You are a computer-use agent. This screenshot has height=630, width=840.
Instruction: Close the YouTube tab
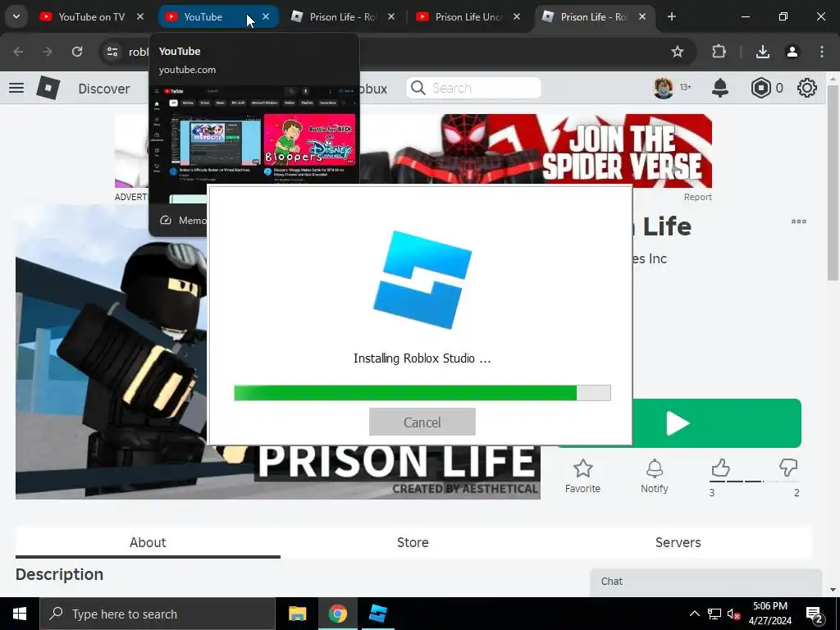(266, 17)
